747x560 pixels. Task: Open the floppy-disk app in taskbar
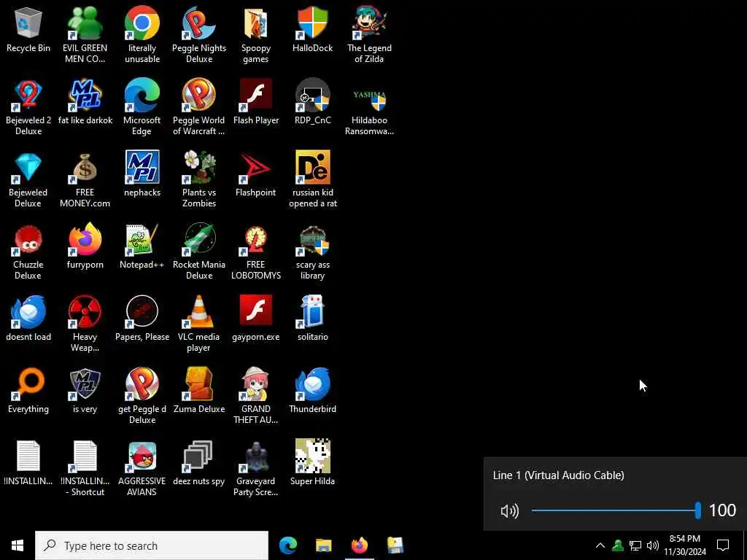(395, 545)
